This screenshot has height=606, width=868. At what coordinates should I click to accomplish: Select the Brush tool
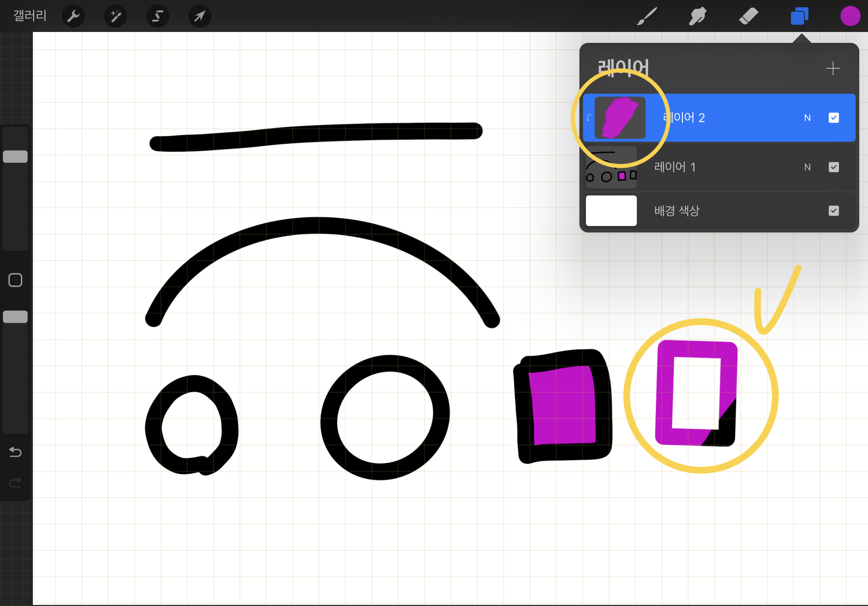click(647, 16)
